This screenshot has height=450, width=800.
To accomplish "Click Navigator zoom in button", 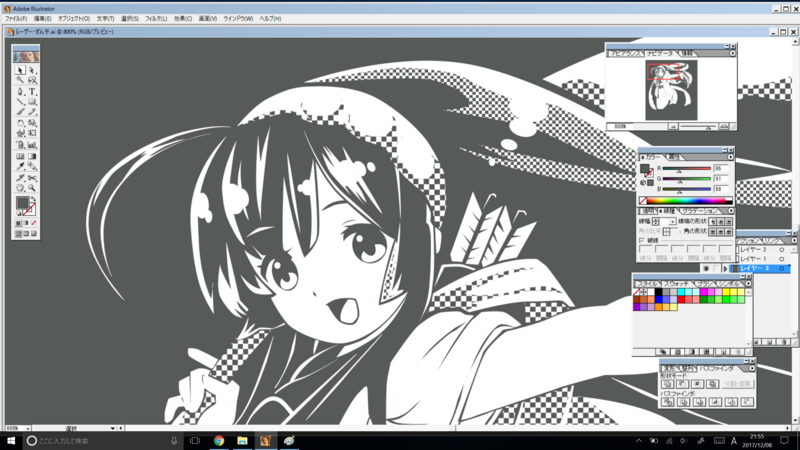I will pyautogui.click(x=723, y=126).
